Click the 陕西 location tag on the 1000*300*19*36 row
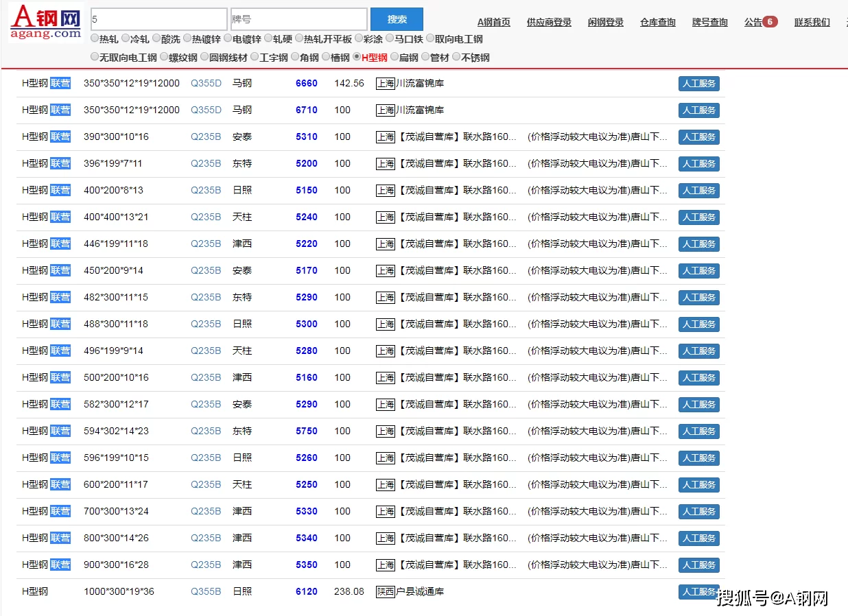 (386, 591)
